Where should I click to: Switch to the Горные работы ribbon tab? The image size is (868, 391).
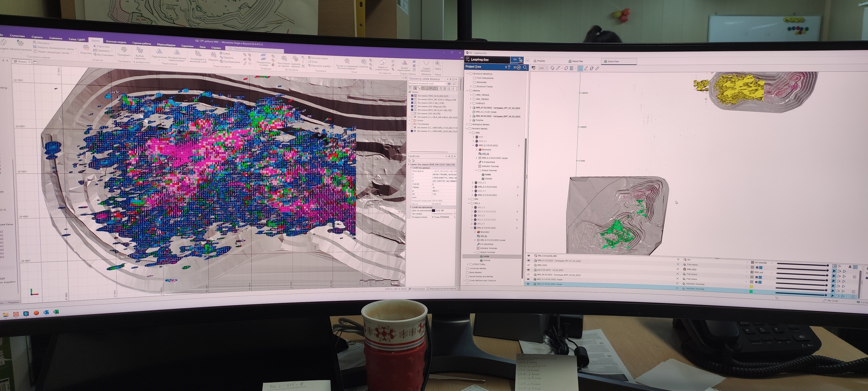point(142,43)
